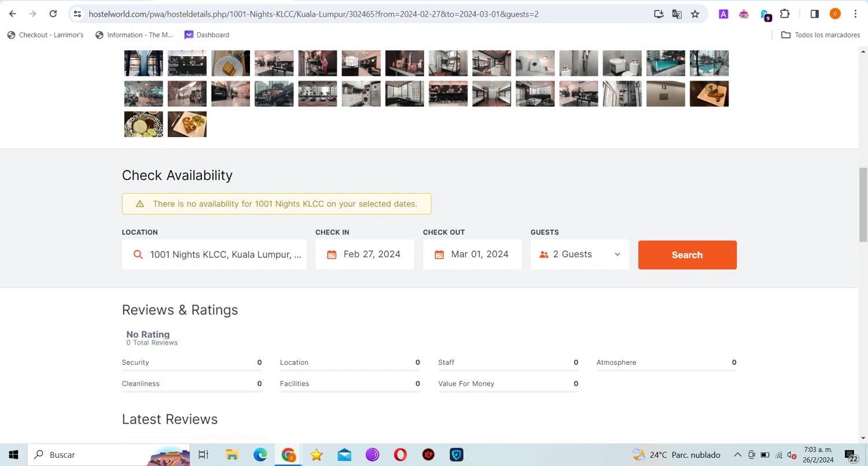Image resolution: width=868 pixels, height=466 pixels.
Task: Reload the page with the refresh icon
Action: (x=53, y=14)
